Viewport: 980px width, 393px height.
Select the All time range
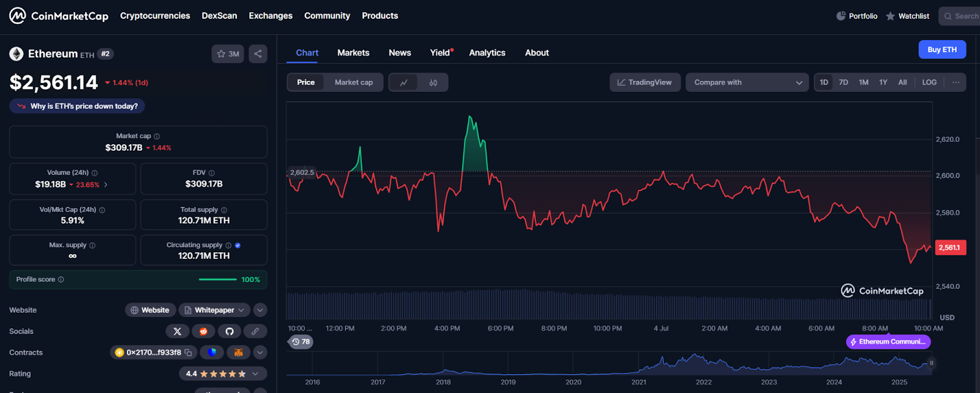coord(902,83)
